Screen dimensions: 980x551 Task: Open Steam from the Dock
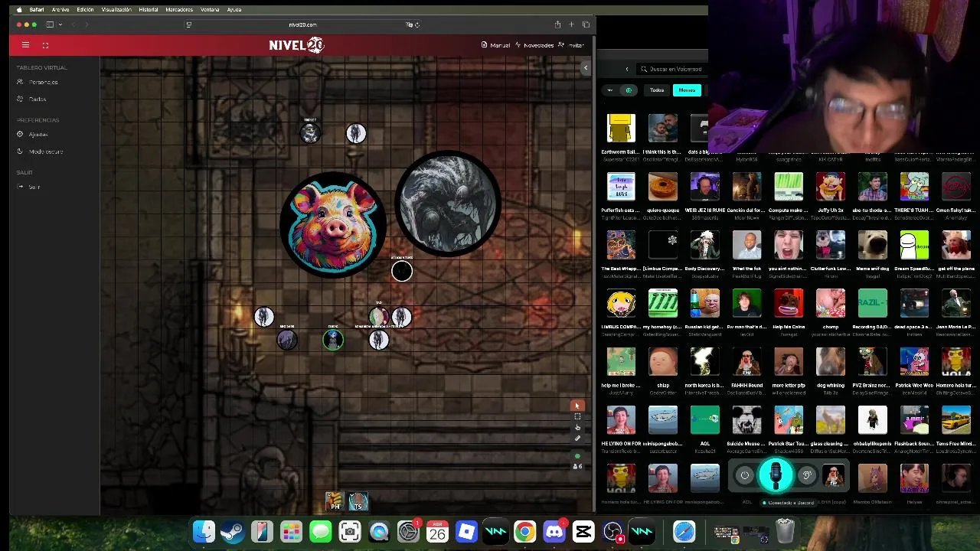point(233,531)
